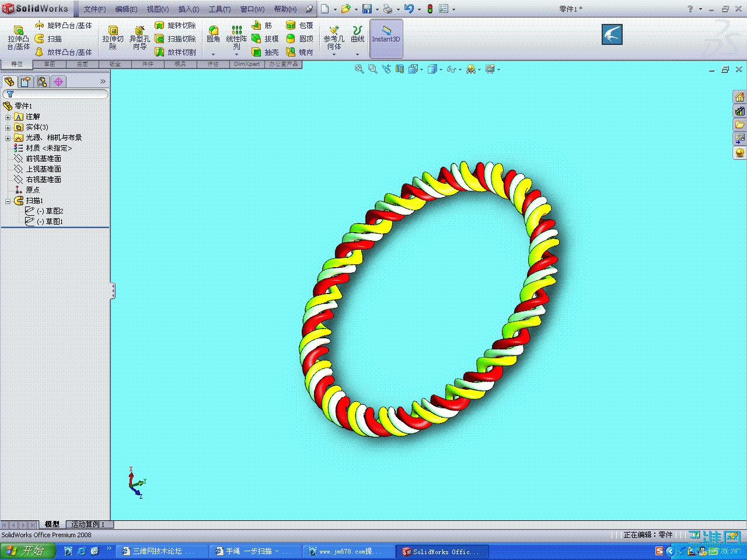Click the FeatureManager filter input field
The width and height of the screenshot is (747, 560).
[x=55, y=94]
